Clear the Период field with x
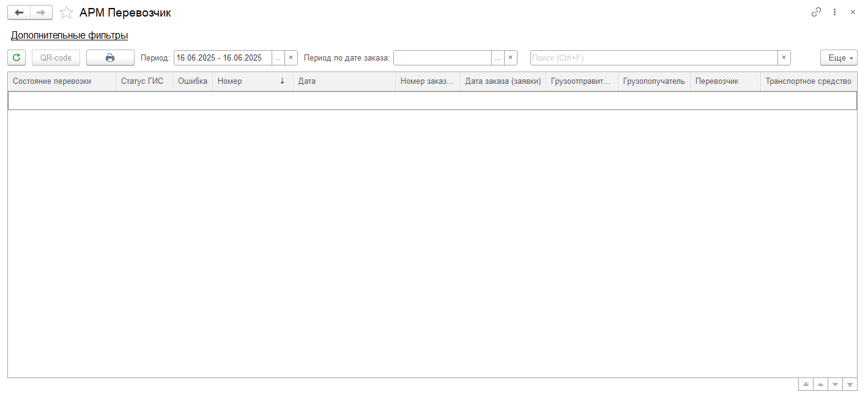The height and width of the screenshot is (397, 868). pos(291,58)
